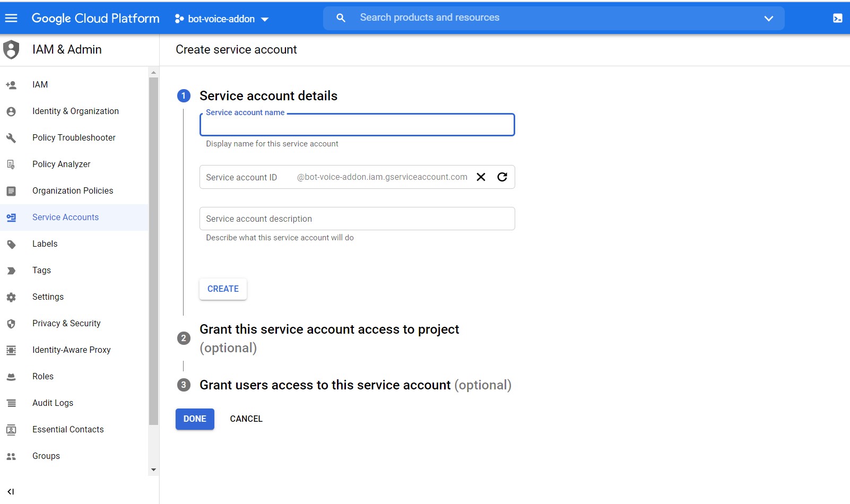This screenshot has height=504, width=850.
Task: Expand the search bar dropdown arrow
Action: (x=768, y=19)
